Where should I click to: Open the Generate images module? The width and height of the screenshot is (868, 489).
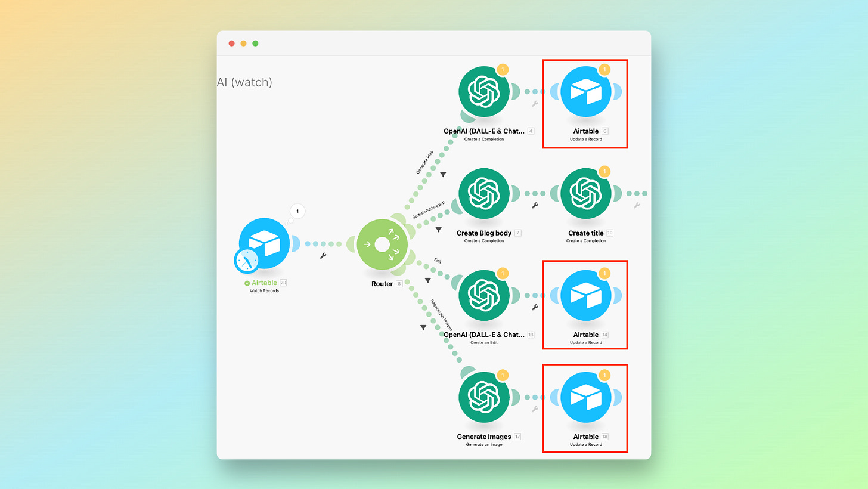484,397
